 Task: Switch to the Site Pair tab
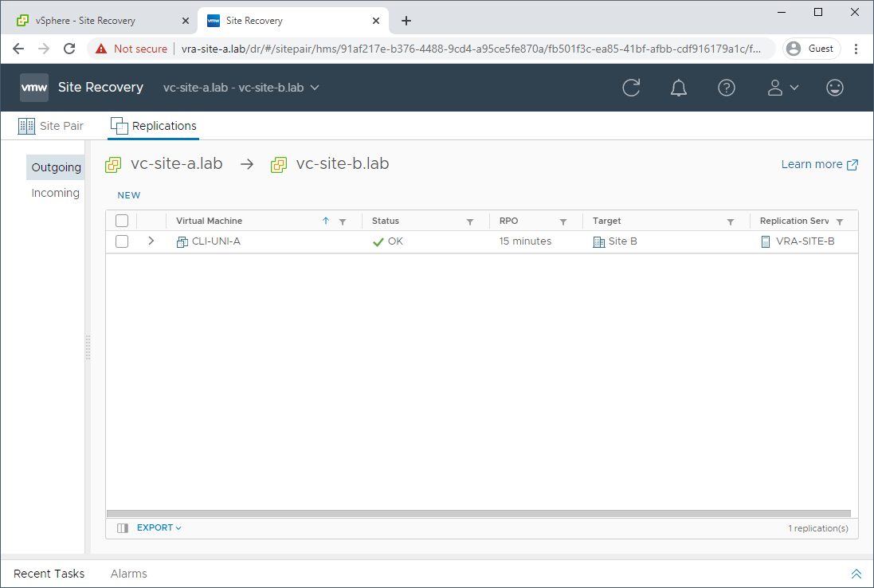51,126
